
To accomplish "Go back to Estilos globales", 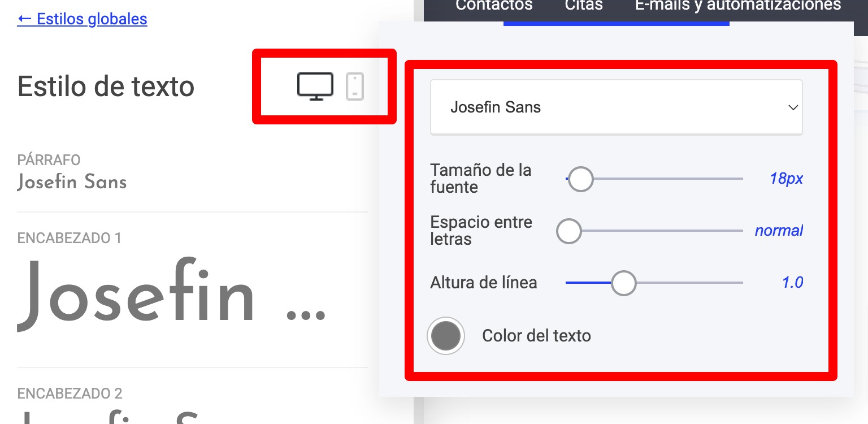I will (x=83, y=19).
